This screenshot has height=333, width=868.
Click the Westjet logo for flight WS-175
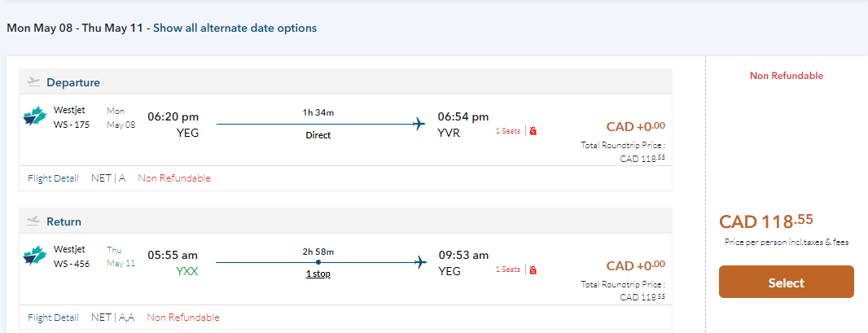[x=35, y=118]
